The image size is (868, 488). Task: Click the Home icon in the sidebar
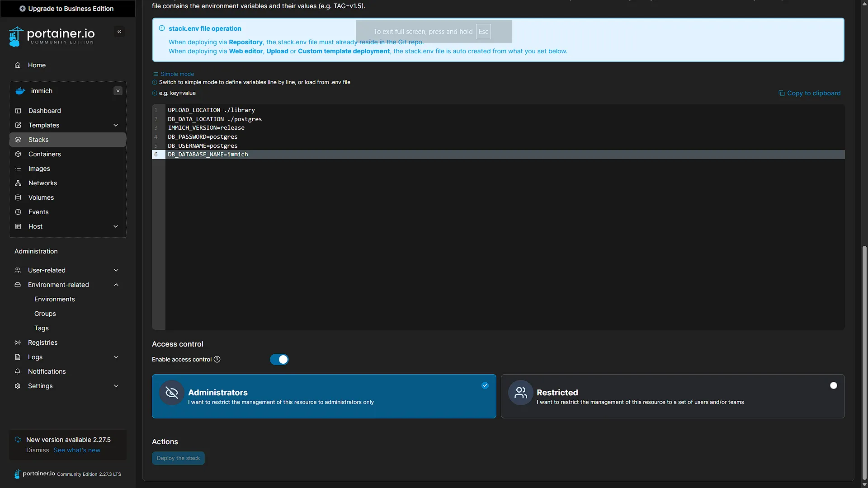(x=18, y=65)
